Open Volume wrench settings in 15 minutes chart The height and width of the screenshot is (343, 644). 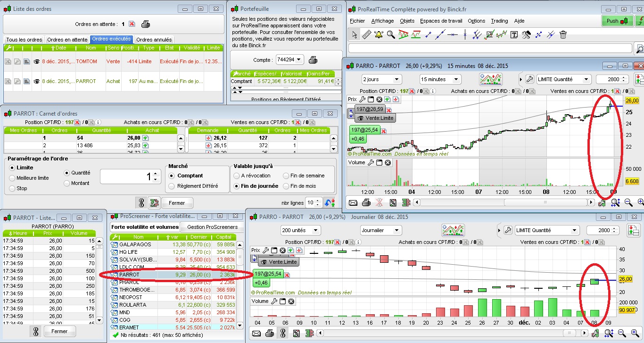(x=371, y=163)
